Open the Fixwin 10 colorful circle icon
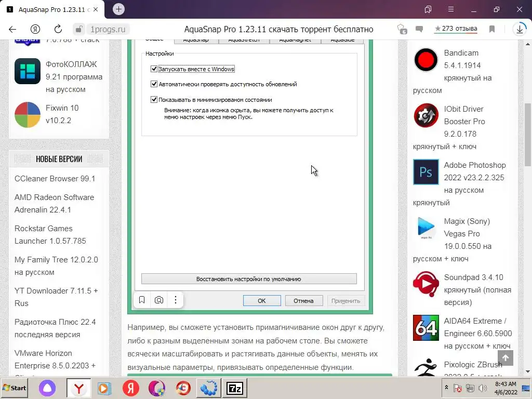The width and height of the screenshot is (532, 399). click(28, 115)
